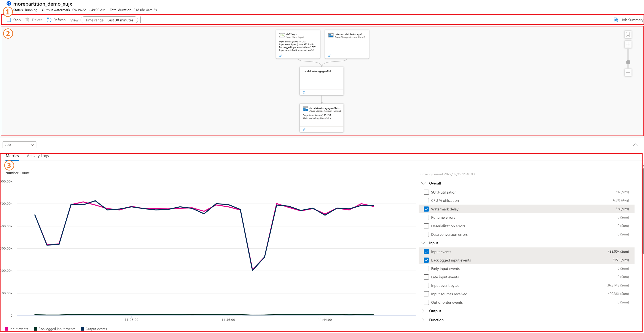
Task: Zoom in the diagram with plus icon
Action: click(x=628, y=44)
